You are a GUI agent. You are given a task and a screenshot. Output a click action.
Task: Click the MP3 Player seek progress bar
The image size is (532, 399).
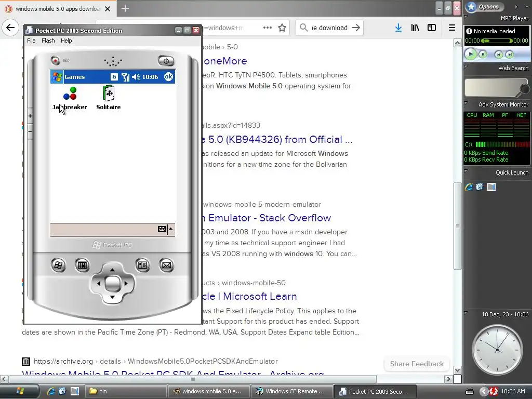pyautogui.click(x=497, y=41)
